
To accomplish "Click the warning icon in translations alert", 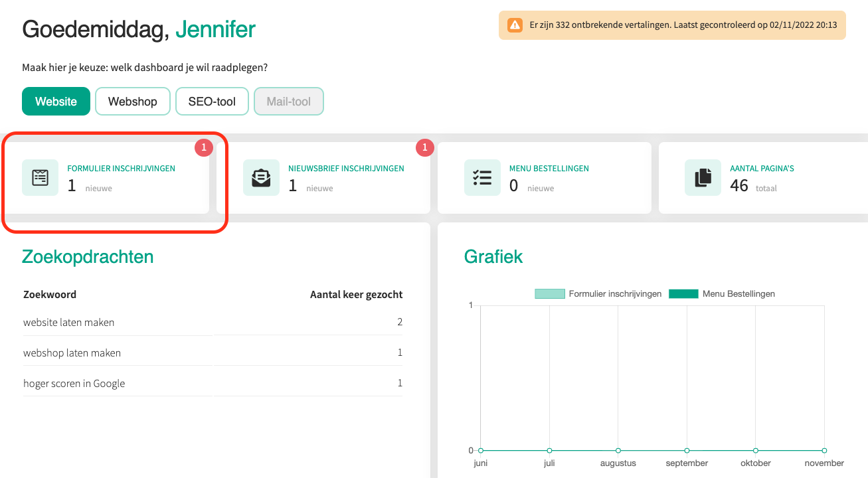I will (515, 25).
